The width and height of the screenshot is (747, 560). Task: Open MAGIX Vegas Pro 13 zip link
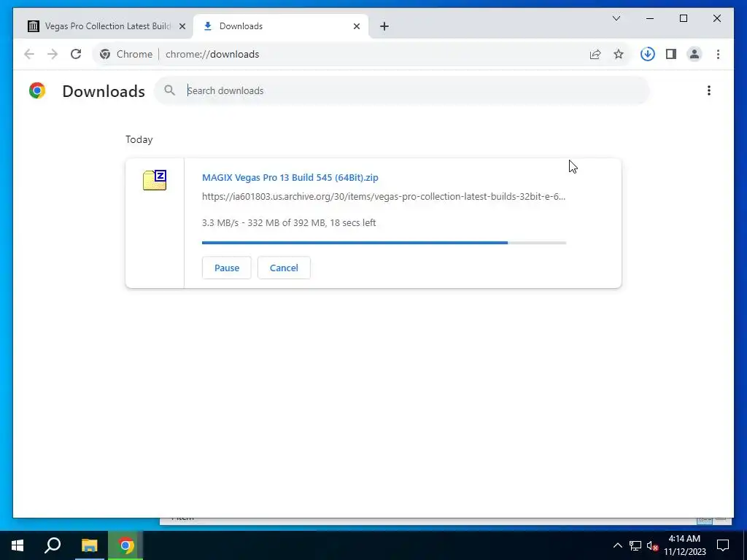(x=290, y=178)
